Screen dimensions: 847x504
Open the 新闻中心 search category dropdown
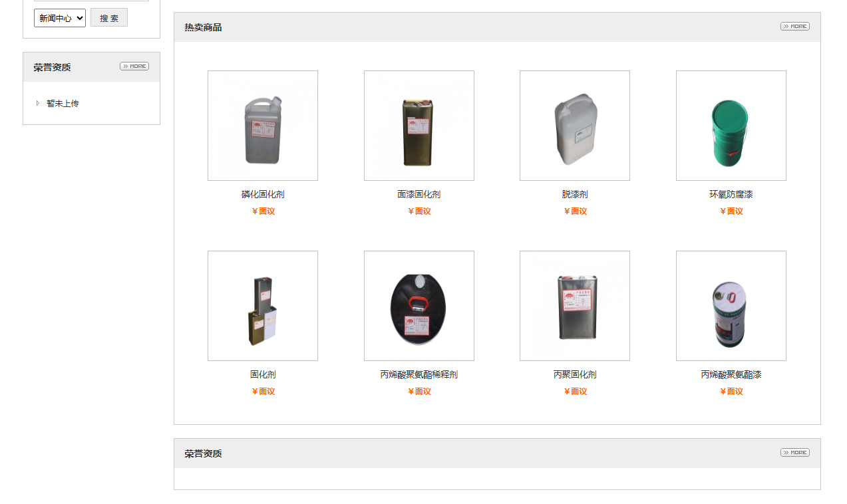click(x=60, y=18)
